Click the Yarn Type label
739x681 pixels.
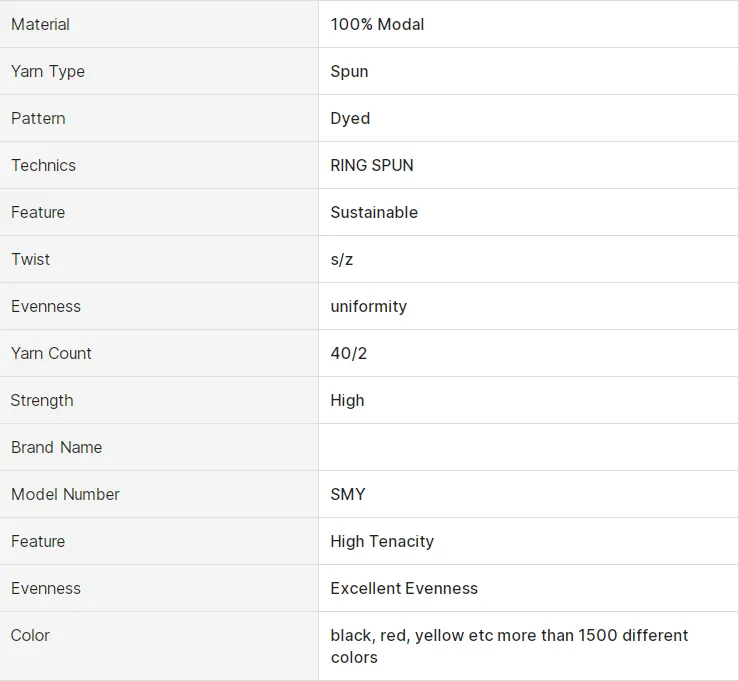48,71
